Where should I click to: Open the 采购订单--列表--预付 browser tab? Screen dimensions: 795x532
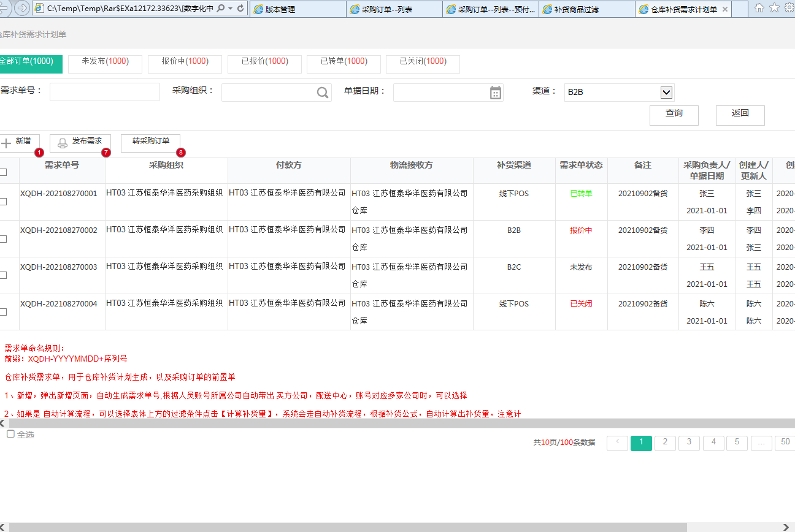coord(490,9)
